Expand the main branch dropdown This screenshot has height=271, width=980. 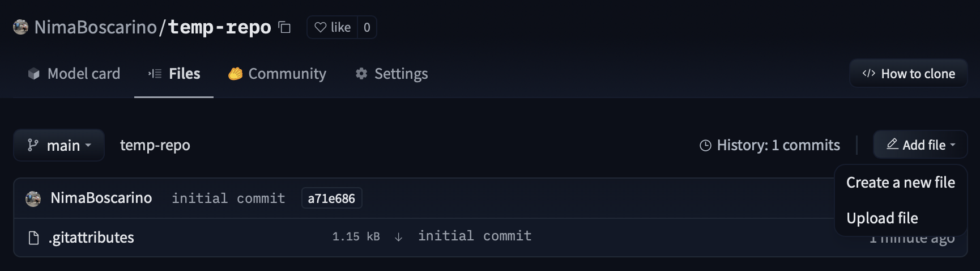(59, 146)
